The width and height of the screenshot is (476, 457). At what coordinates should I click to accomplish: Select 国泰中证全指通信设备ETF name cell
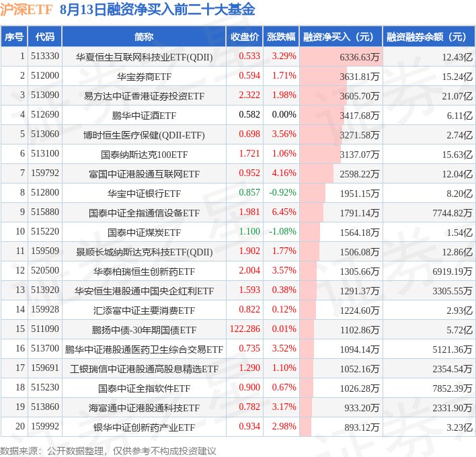(144, 213)
